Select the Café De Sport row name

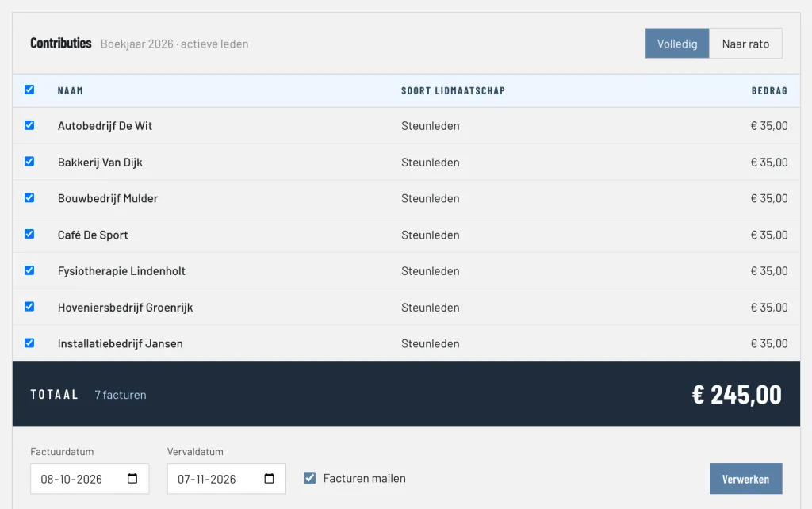[93, 235]
